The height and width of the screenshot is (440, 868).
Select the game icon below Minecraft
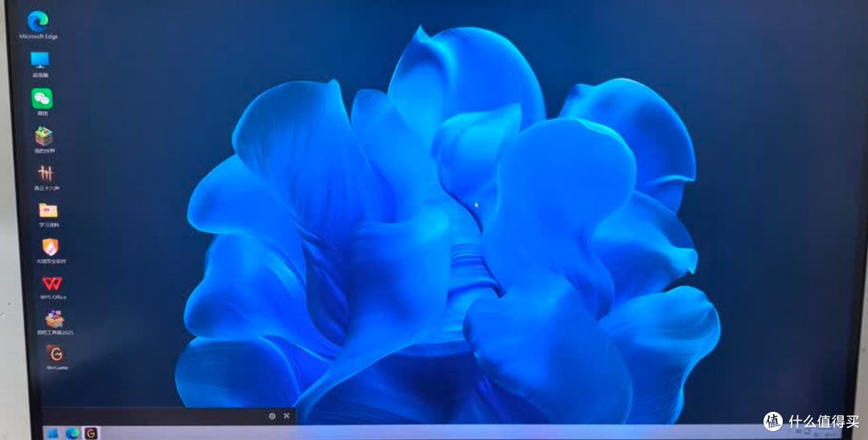(x=46, y=174)
